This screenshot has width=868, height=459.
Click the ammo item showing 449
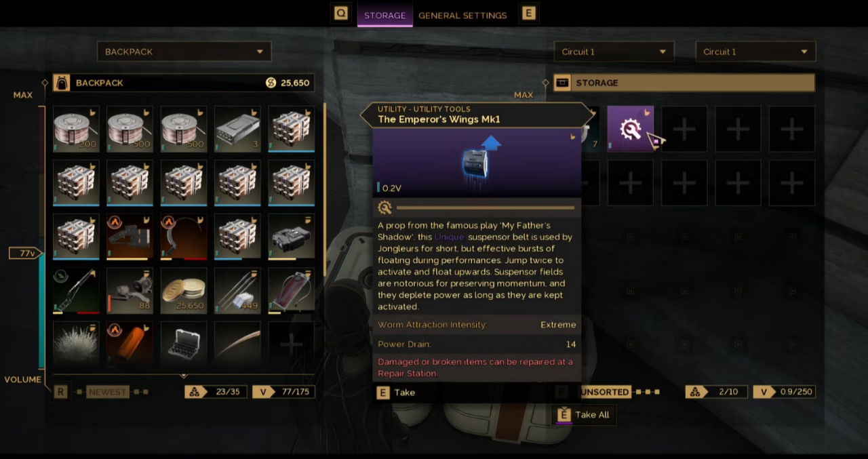point(237,290)
